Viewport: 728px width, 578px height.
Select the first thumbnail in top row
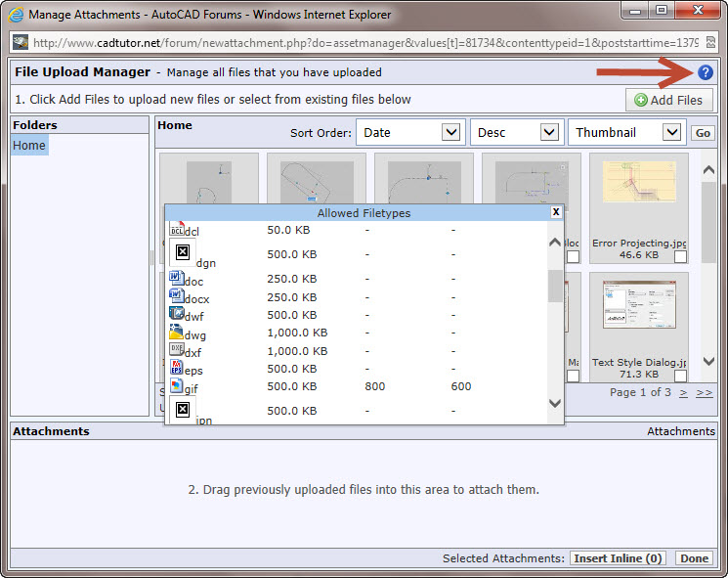(209, 182)
